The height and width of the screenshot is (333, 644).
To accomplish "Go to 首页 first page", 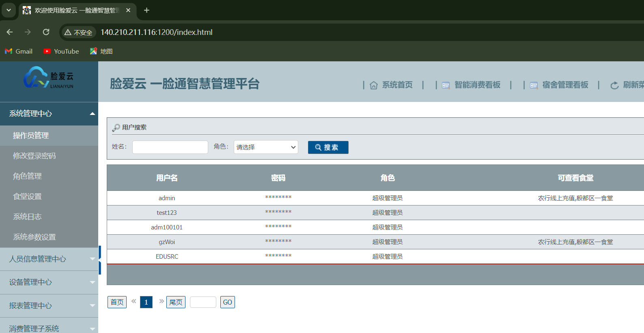I will click(117, 302).
